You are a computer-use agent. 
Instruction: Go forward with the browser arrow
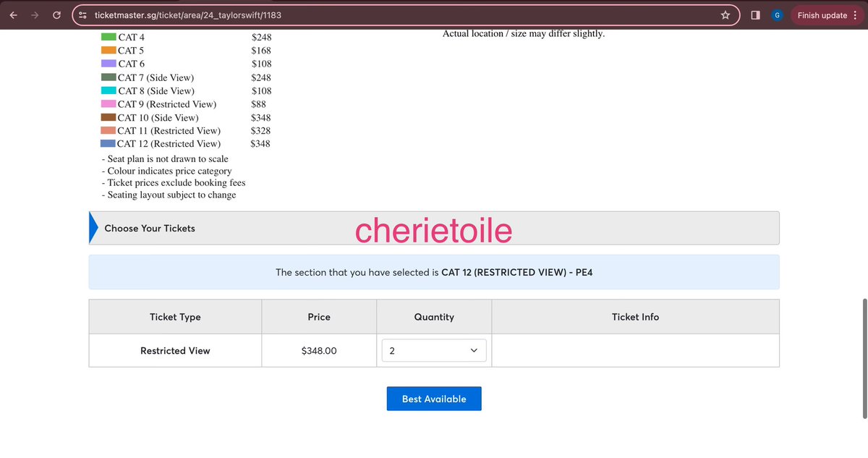[x=35, y=15]
